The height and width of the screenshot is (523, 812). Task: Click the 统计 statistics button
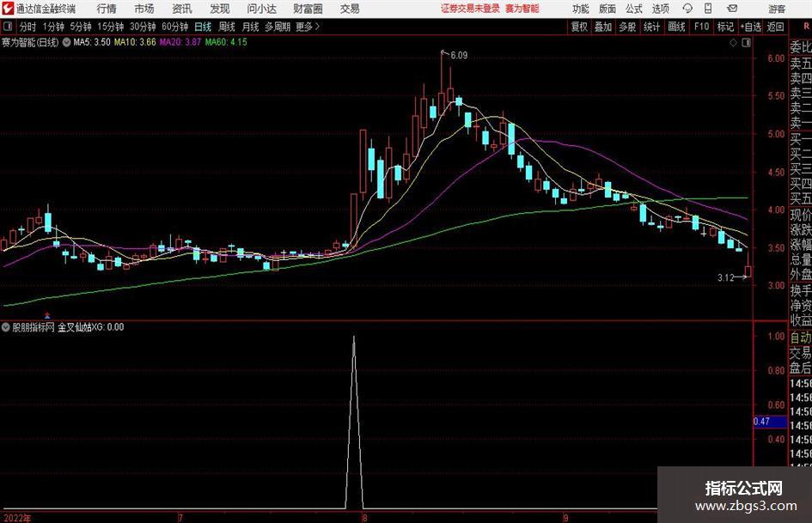(651, 27)
